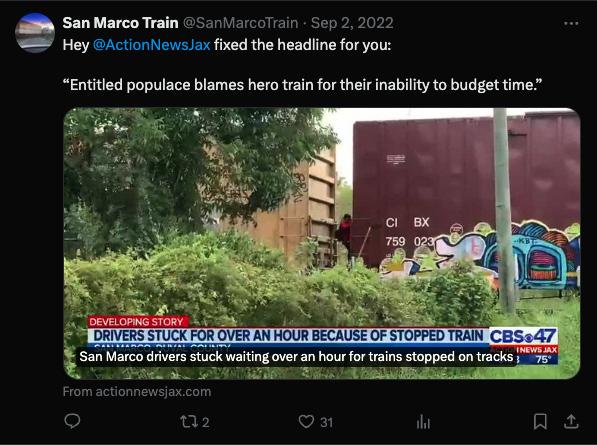Open tweet analytics bar chart icon

tap(423, 422)
